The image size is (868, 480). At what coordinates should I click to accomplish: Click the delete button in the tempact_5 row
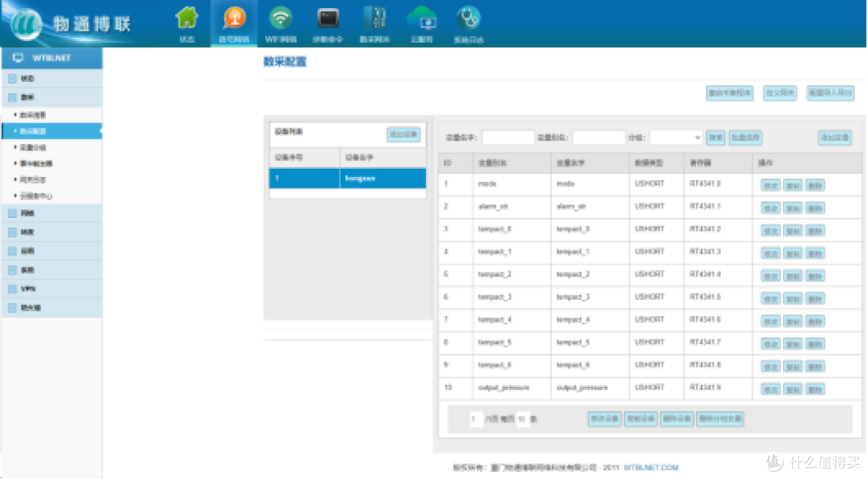pyautogui.click(x=815, y=344)
